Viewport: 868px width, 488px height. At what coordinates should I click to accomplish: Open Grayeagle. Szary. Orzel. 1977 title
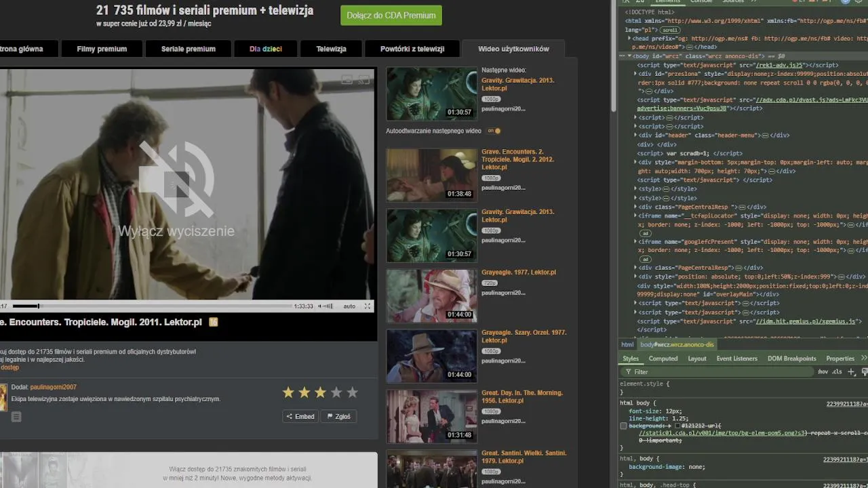pos(524,336)
